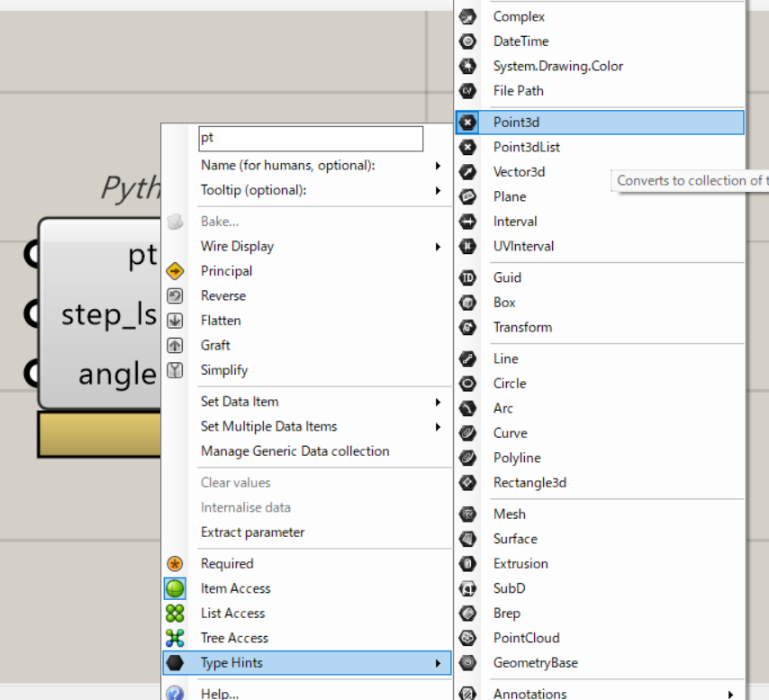Screen dimensions: 769x700
Task: Click the parameter name field containing pt
Action: 310,139
